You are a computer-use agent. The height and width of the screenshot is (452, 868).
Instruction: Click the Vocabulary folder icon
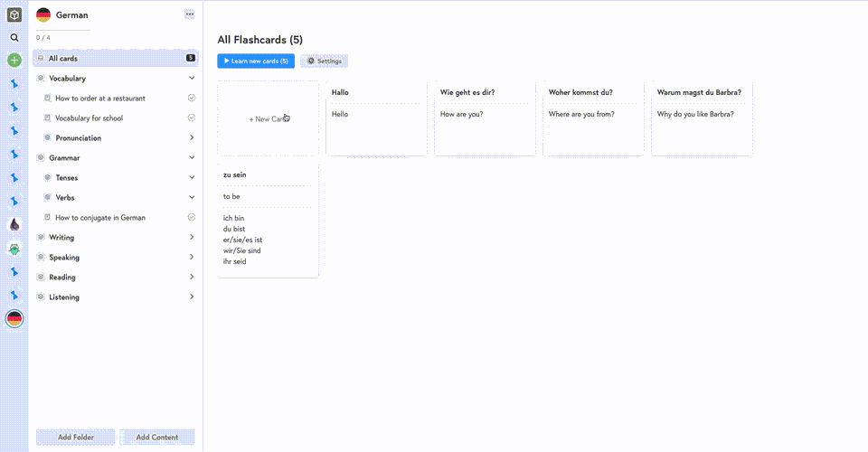[x=41, y=78]
